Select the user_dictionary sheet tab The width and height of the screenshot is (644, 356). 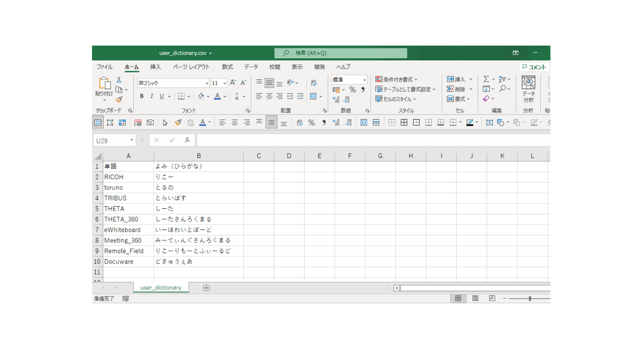pyautogui.click(x=161, y=288)
